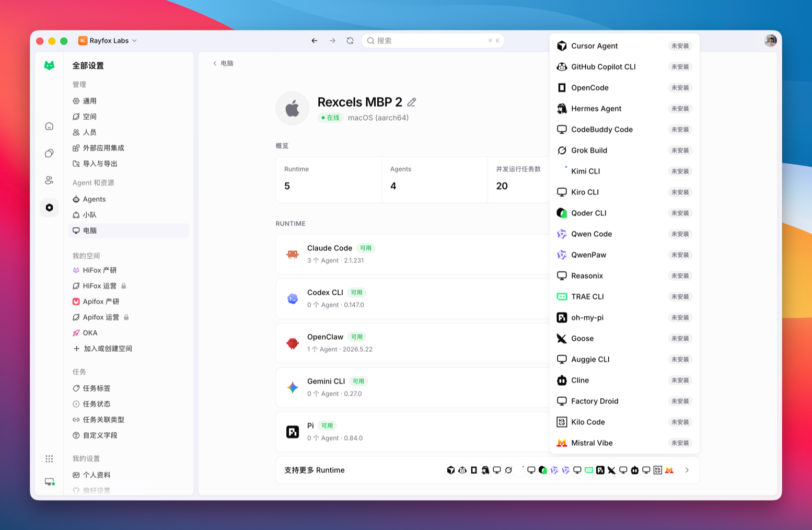Image resolution: width=812 pixels, height=530 pixels.
Task: Open the user profile avatar
Action: (771, 41)
